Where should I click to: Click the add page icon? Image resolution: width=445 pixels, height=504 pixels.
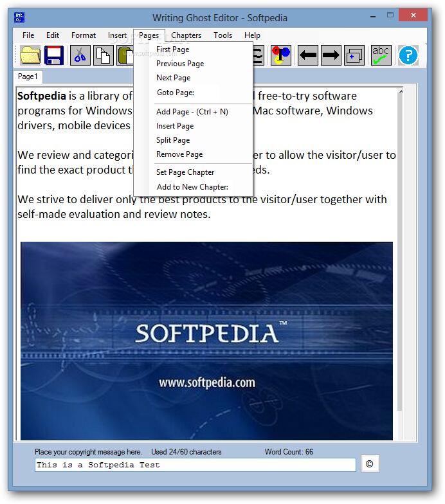[x=354, y=55]
